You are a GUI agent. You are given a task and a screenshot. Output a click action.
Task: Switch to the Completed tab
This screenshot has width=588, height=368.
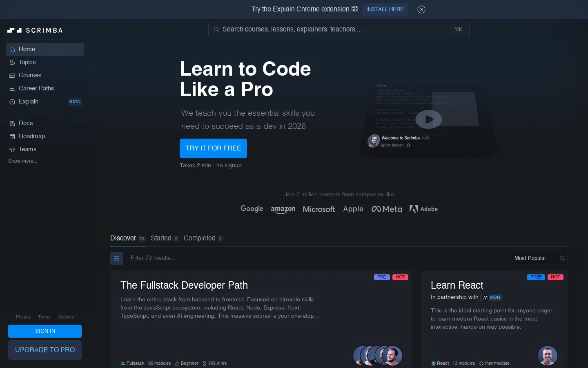pos(203,238)
